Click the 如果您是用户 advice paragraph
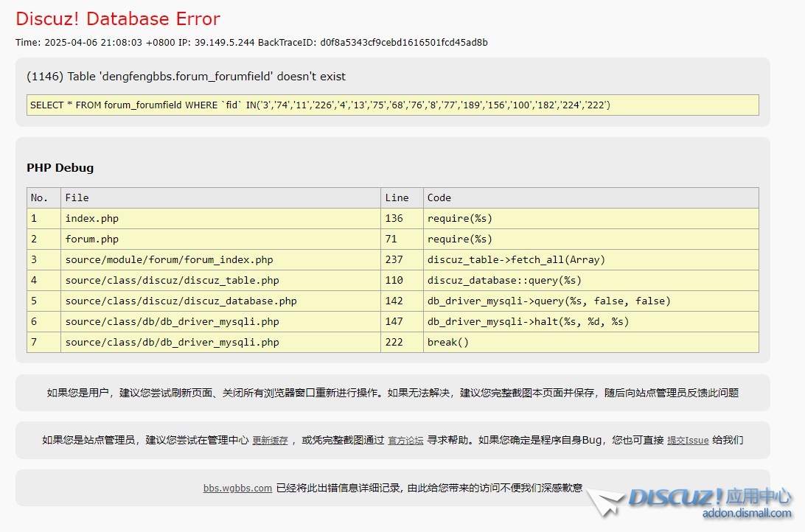The width and height of the screenshot is (805, 532). point(393,393)
